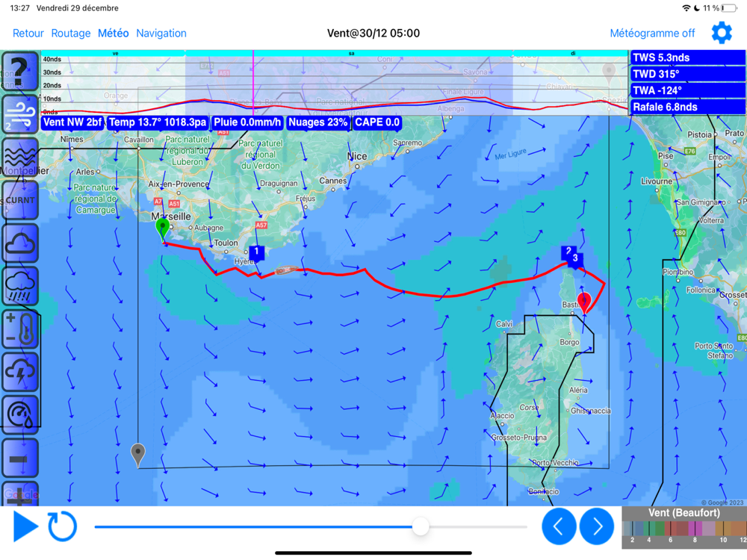Tap the CAPE 0.0 label
Screen dimensions: 747x560
point(377,122)
